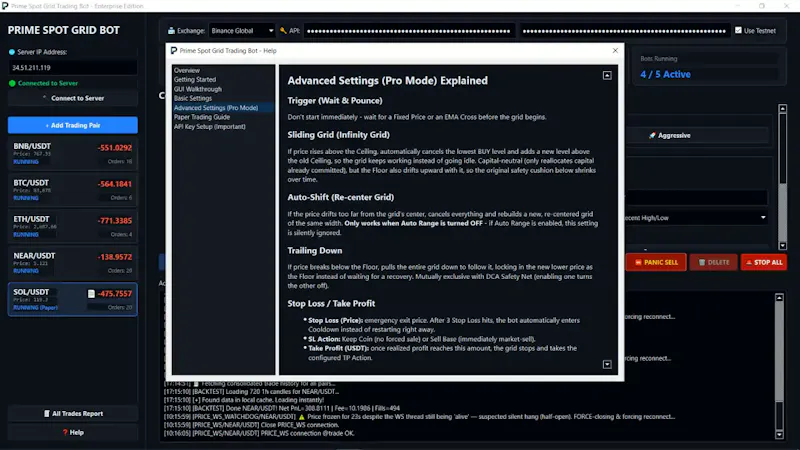Screen dimensions: 800x450
Task: Click the paper document icon on SOL/USDT
Action: (x=91, y=293)
